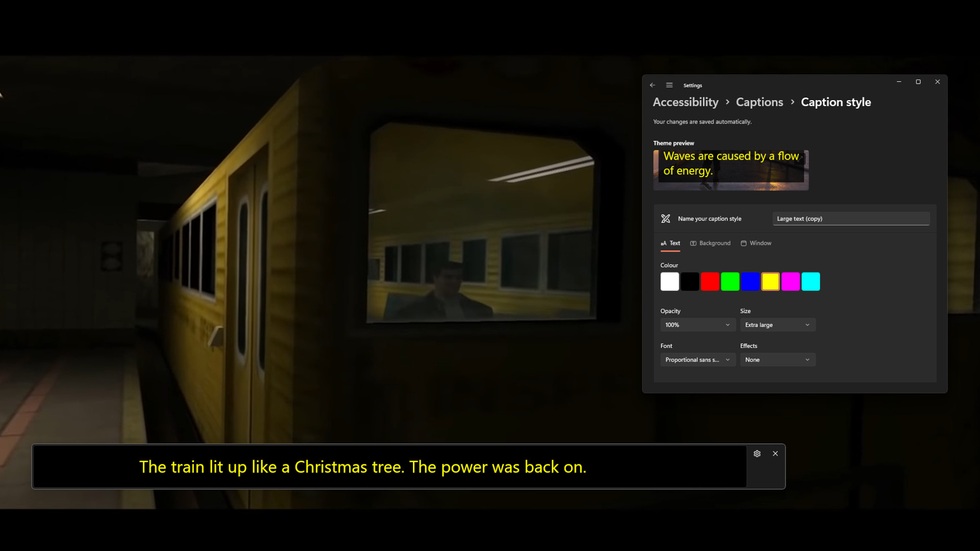Click the accessibility icon in caption name field

666,218
